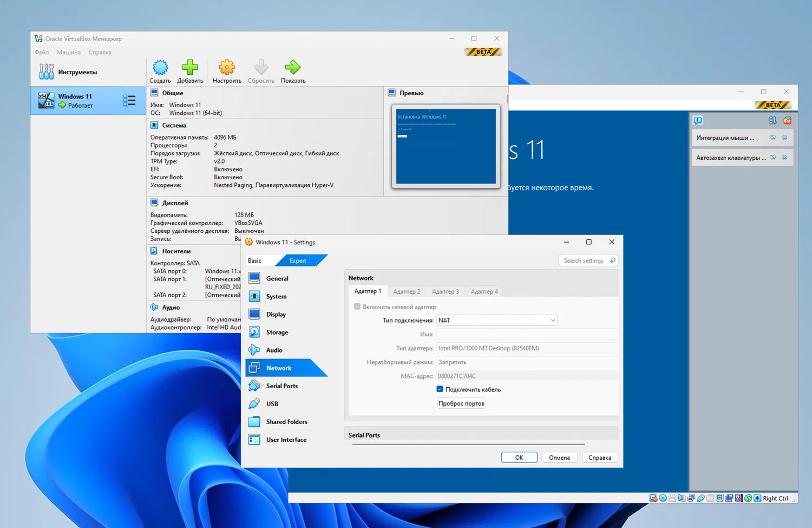
Task: Click the greyed Сбросить arrow icon
Action: point(261,68)
